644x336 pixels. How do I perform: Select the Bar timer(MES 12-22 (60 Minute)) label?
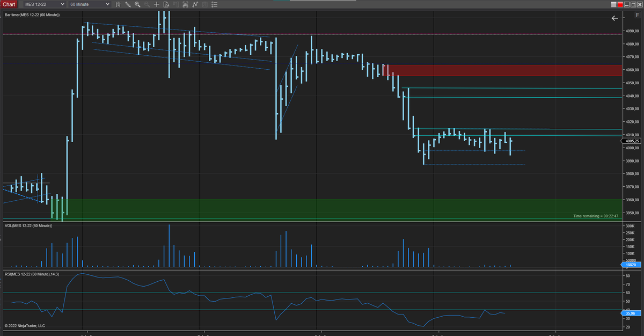[x=32, y=14]
